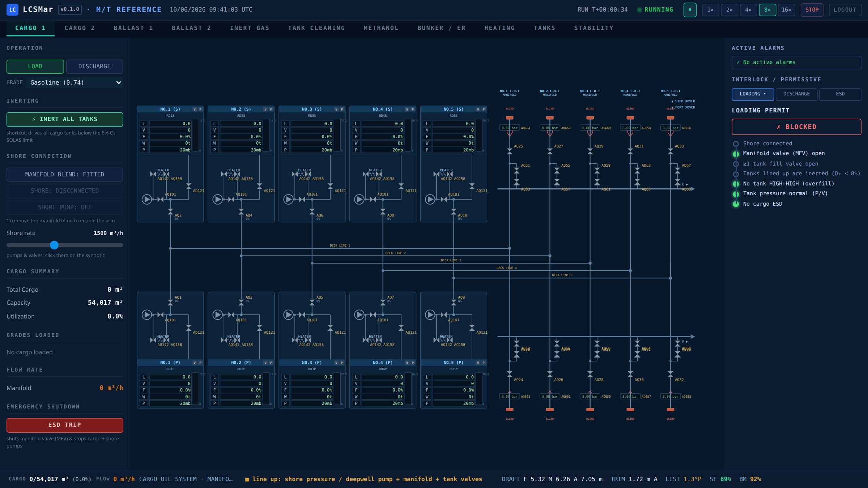Start the deepwell pump in tank NO.1 (S)
The height and width of the screenshot is (488, 868).
(x=147, y=199)
